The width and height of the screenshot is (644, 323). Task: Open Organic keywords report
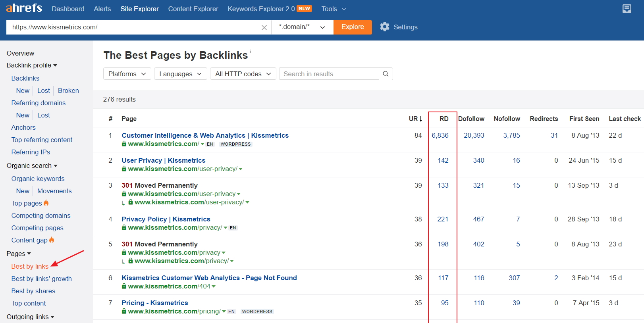point(38,179)
